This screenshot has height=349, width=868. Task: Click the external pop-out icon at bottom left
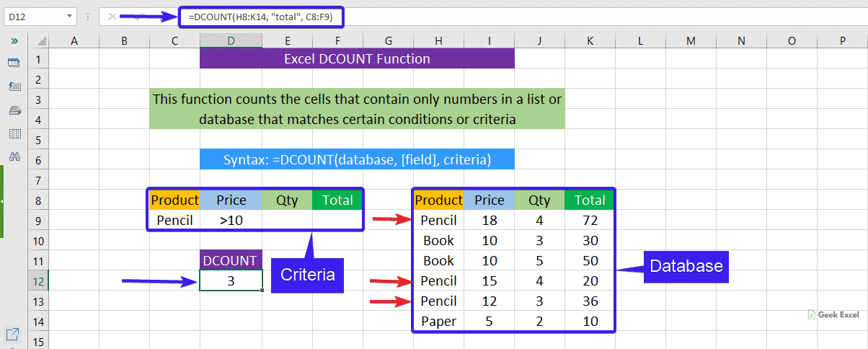point(13,334)
